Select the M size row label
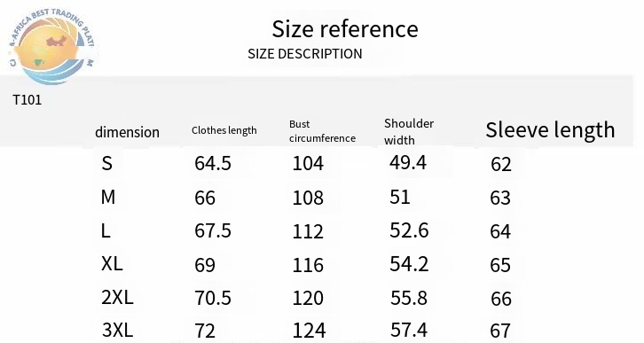The width and height of the screenshot is (644, 343). 108,197
